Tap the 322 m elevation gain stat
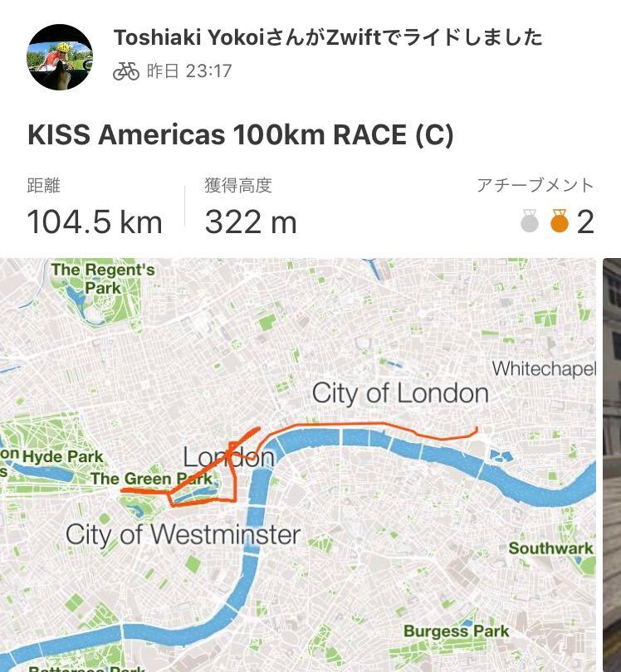 (251, 222)
